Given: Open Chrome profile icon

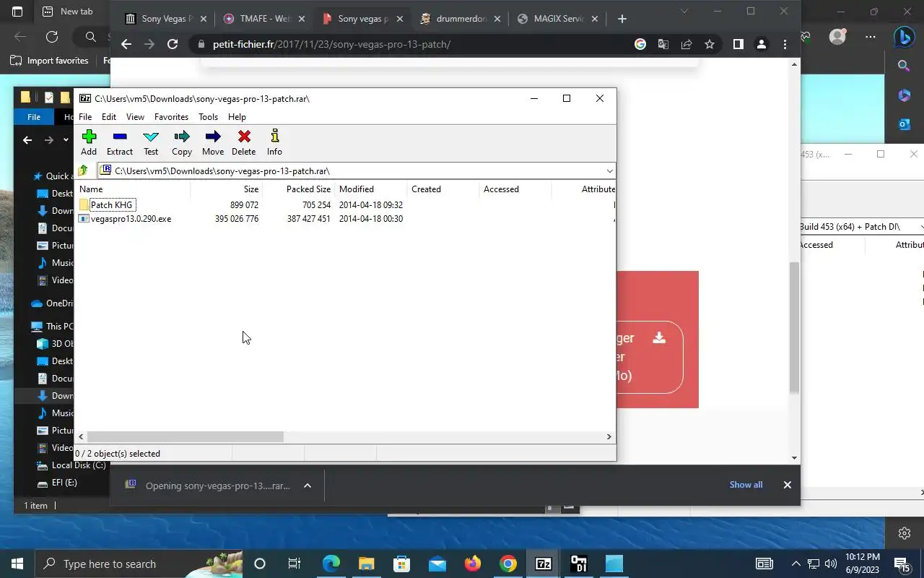Looking at the screenshot, I should tap(761, 44).
